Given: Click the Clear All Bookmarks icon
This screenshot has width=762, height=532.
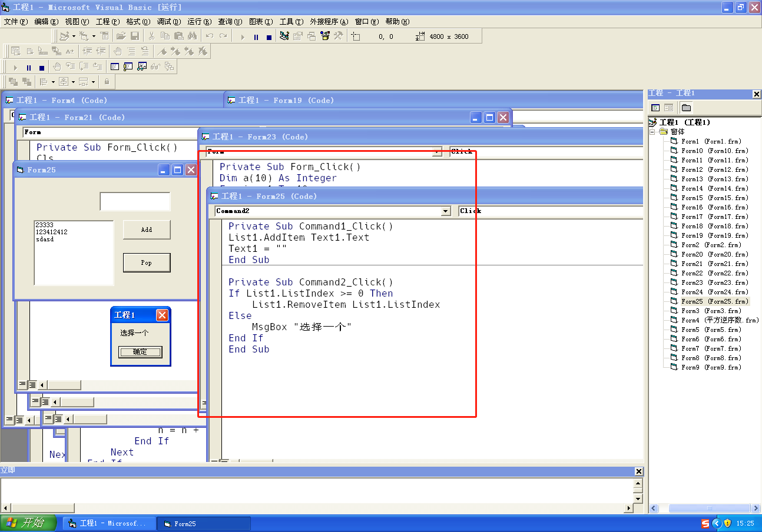Looking at the screenshot, I should 202,51.
